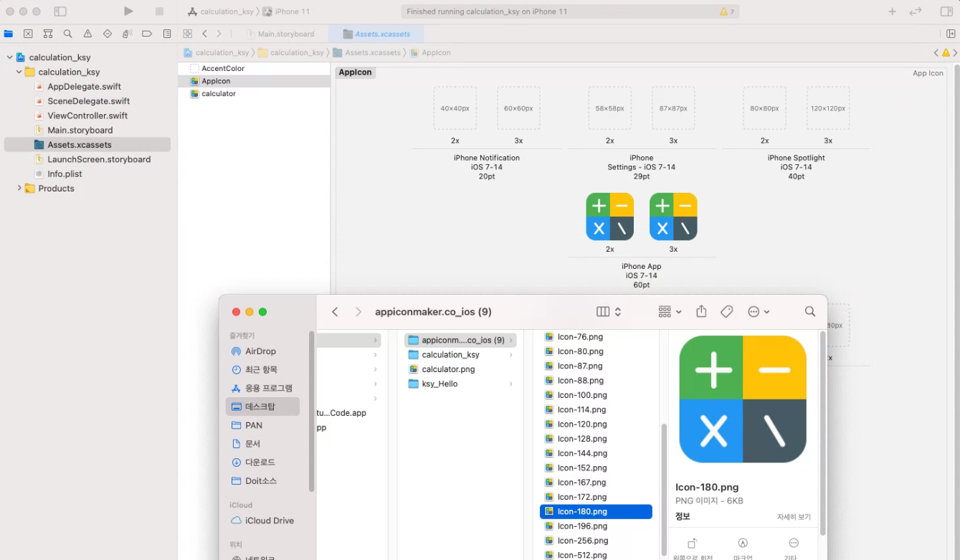Open the Issue navigator warning icon
The height and width of the screenshot is (560, 960).
pos(87,34)
